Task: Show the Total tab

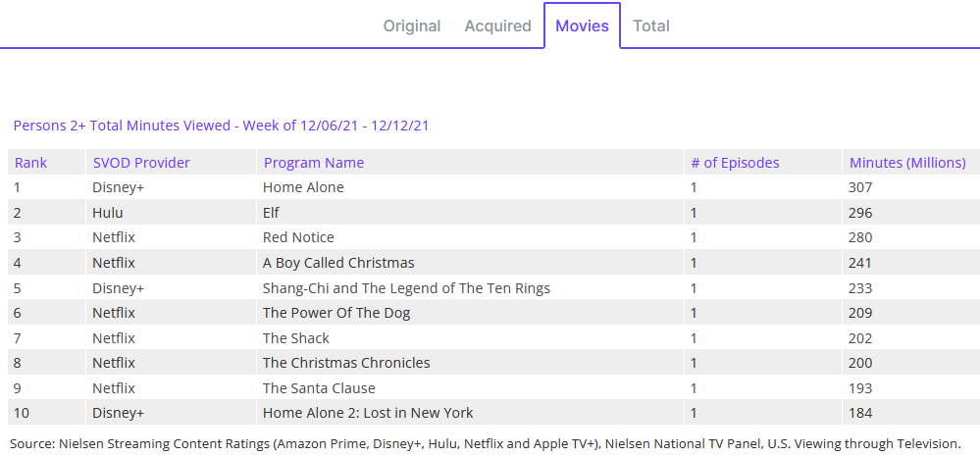Action: 651,26
